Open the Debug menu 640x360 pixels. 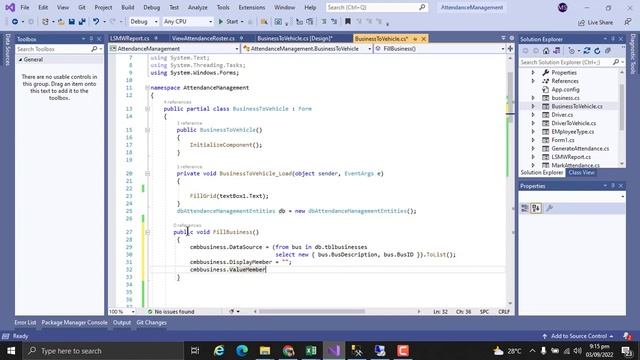[x=151, y=7]
